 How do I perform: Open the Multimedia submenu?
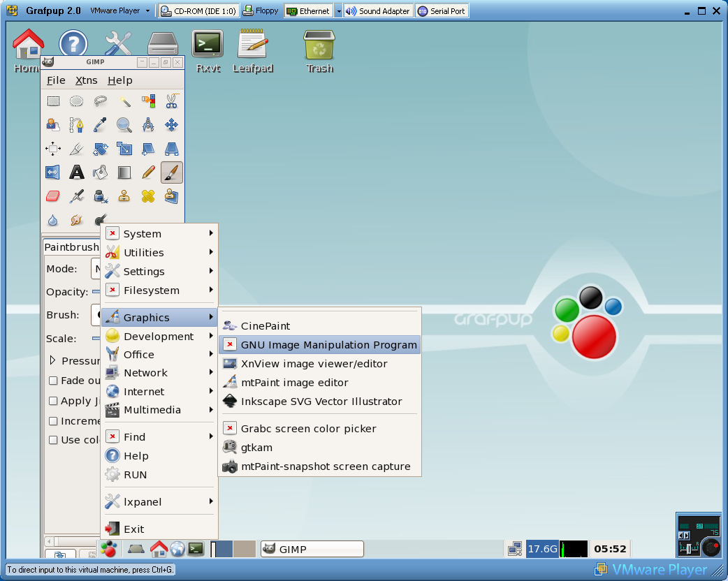[x=159, y=410]
